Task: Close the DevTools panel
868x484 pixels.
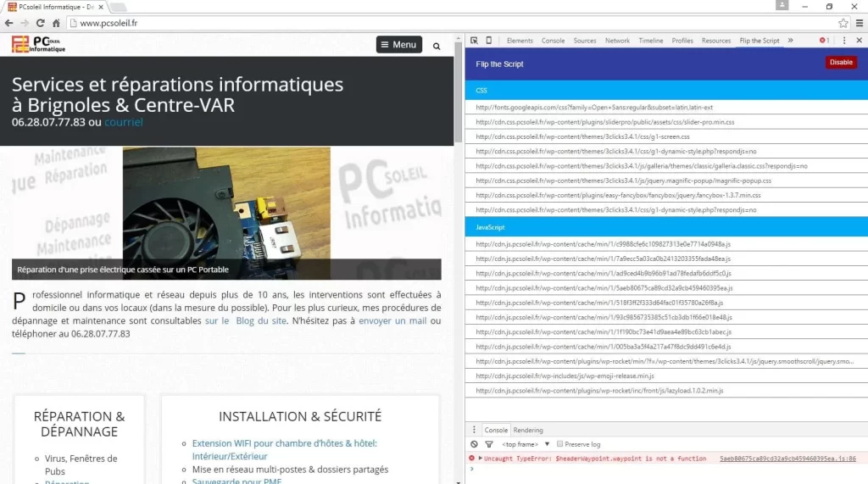Action: coord(860,41)
